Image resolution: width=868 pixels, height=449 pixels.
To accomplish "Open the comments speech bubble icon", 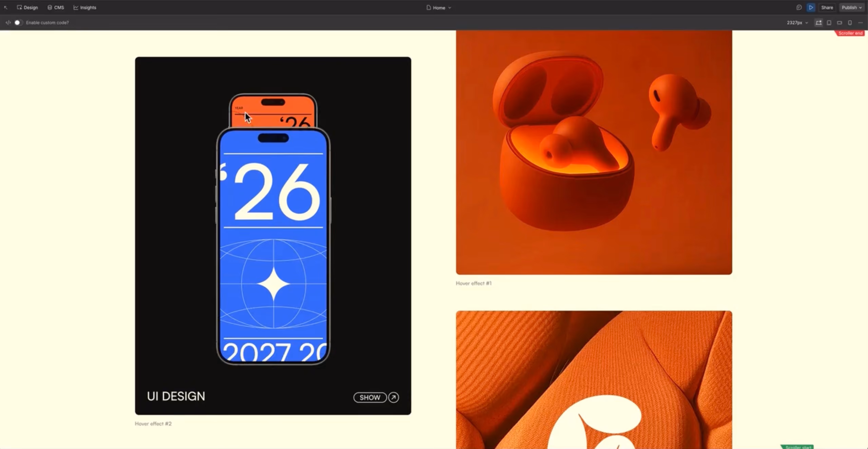I will pos(799,7).
